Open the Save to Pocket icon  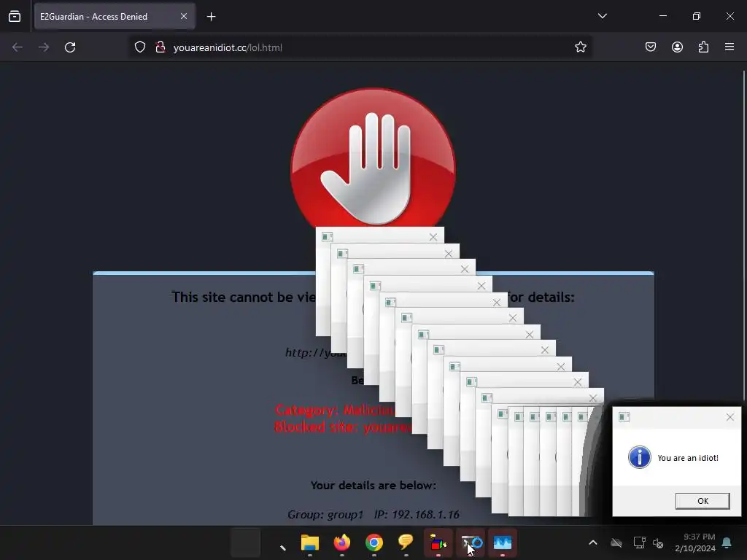[x=650, y=47]
